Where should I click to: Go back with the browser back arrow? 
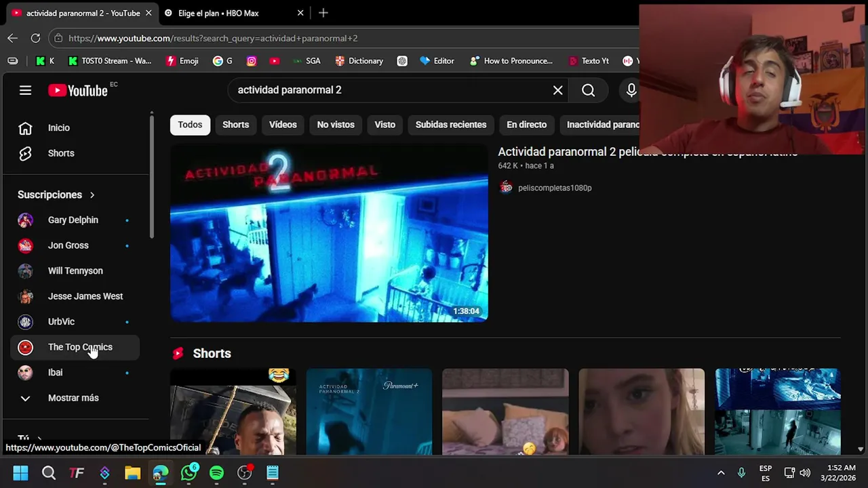pyautogui.click(x=12, y=38)
